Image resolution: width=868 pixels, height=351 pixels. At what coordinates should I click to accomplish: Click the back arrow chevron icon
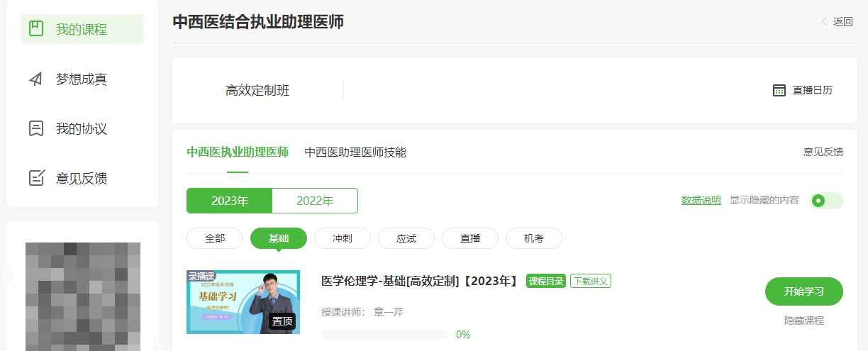(x=824, y=21)
